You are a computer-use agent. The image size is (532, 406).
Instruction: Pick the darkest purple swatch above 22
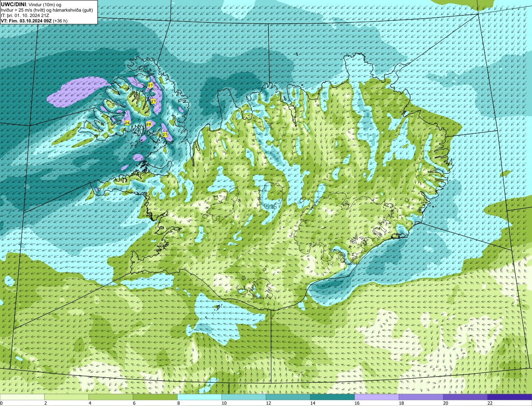(510, 397)
